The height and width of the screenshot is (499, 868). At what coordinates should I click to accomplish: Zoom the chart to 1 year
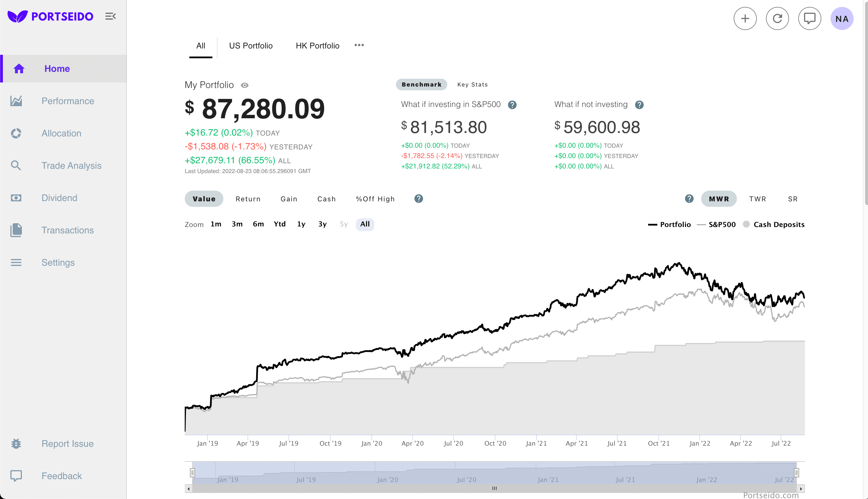click(x=301, y=224)
